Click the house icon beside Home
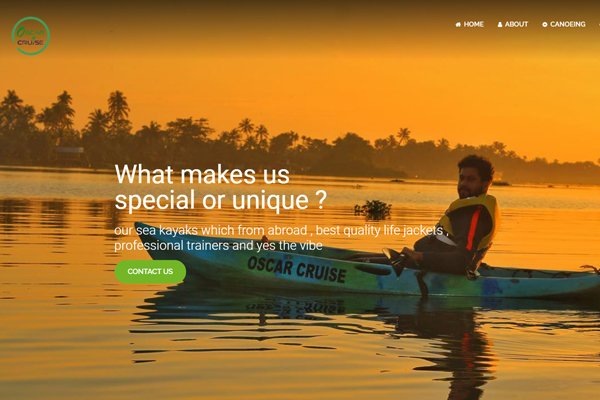600x400 pixels. (458, 24)
